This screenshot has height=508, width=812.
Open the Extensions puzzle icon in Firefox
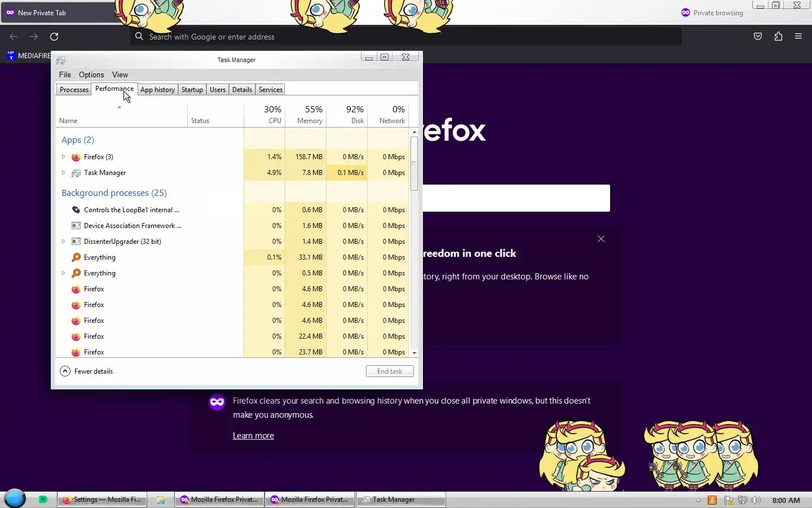778,37
